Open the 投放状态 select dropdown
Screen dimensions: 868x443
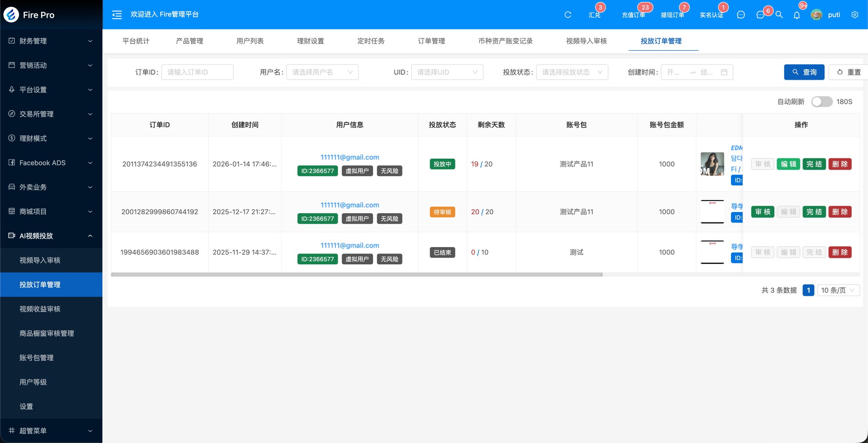click(x=572, y=72)
